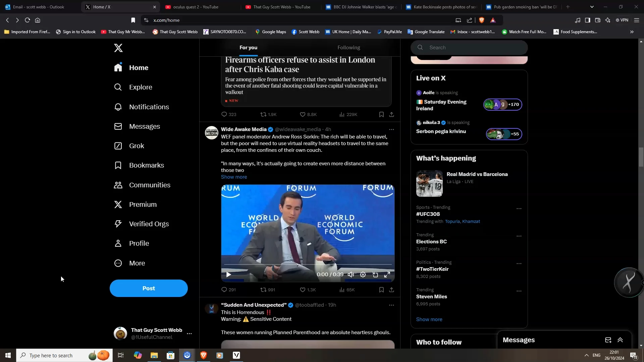Click the X search field
The width and height of the screenshot is (644, 362).
[x=469, y=48]
